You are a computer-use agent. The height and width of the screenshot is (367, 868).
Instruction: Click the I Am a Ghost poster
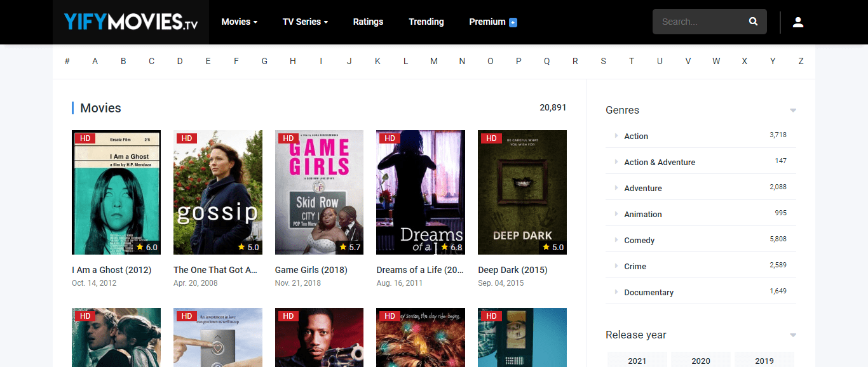point(116,192)
